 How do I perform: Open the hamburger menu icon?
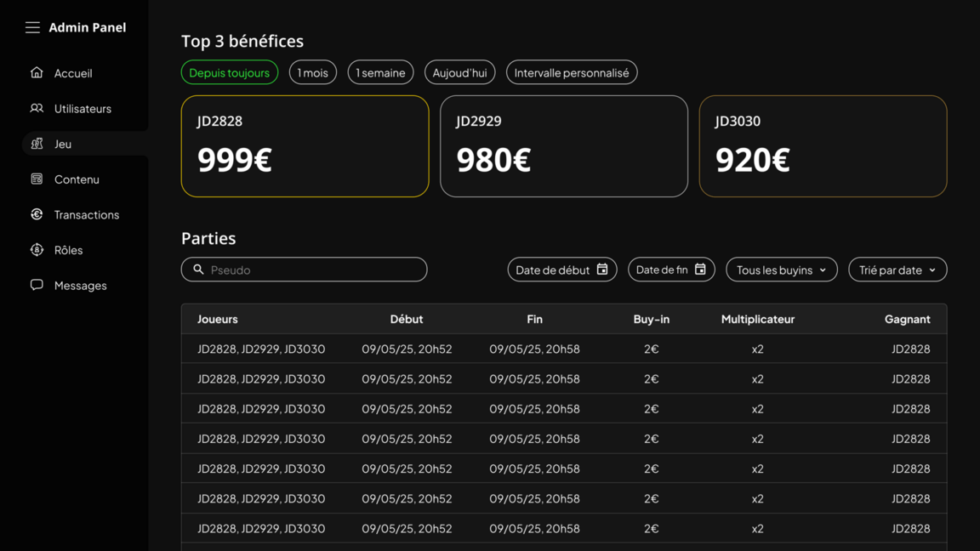click(32, 27)
